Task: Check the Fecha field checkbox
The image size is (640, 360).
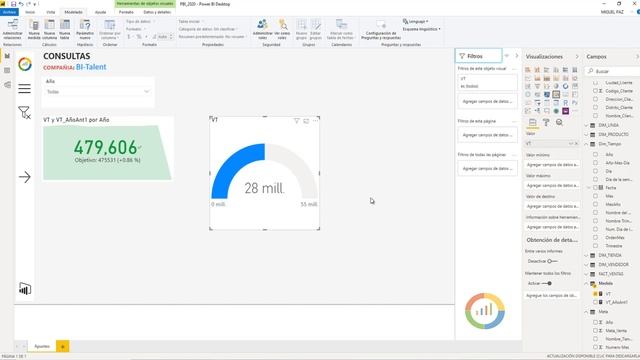Action: point(596,188)
